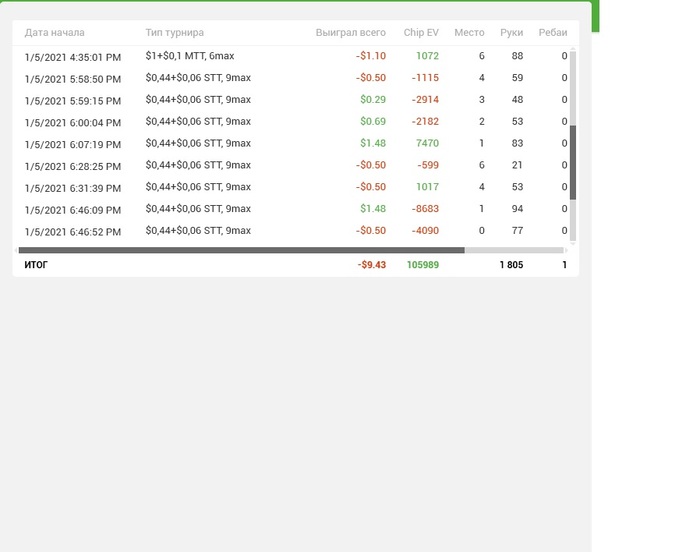Click the 77 hands cell
Image resolution: width=700 pixels, height=552 pixels.
517,231
